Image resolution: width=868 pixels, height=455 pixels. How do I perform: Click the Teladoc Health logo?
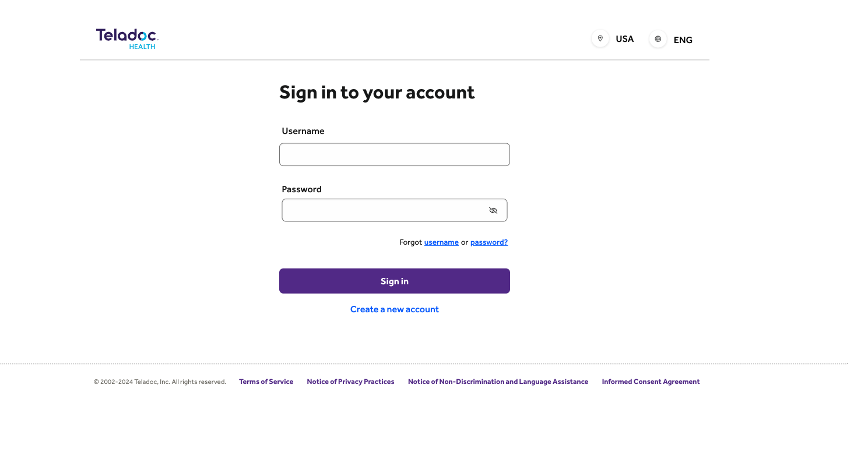click(127, 38)
